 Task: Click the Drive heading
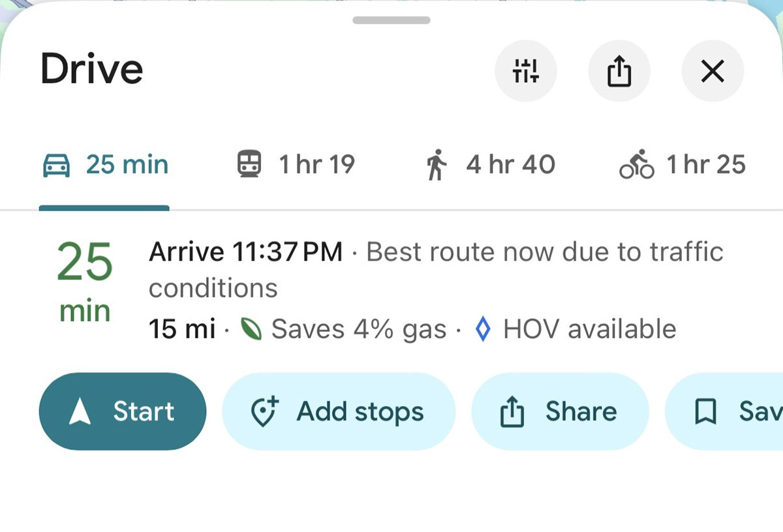pos(91,69)
